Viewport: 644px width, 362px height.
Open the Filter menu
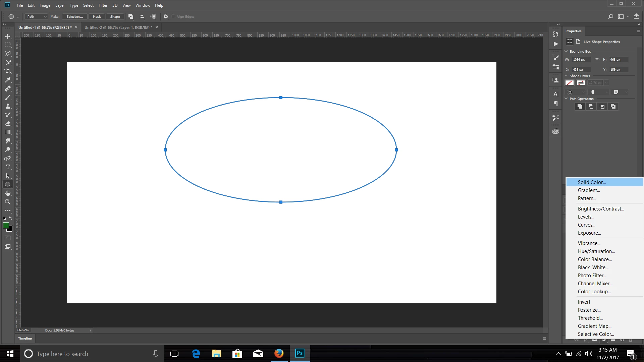pos(103,5)
